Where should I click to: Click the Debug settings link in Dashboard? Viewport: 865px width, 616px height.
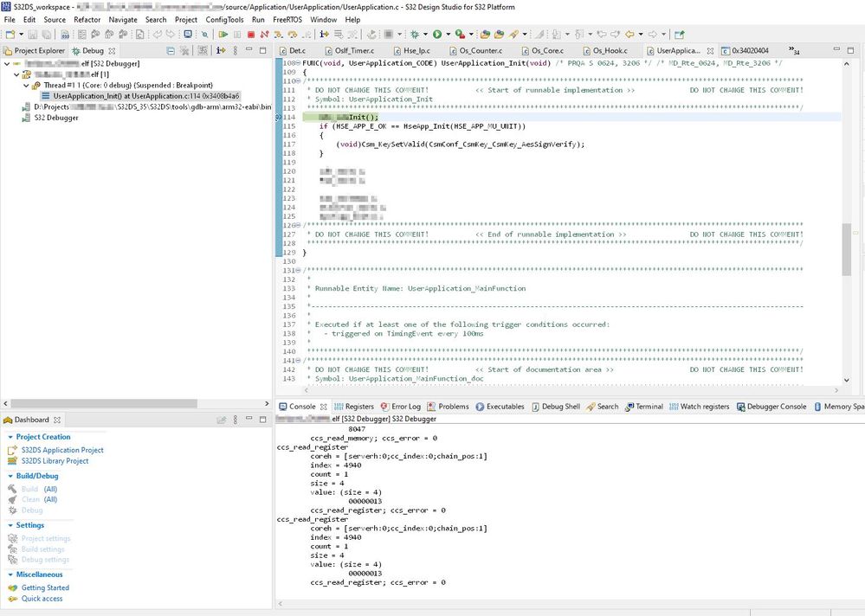coord(46,560)
